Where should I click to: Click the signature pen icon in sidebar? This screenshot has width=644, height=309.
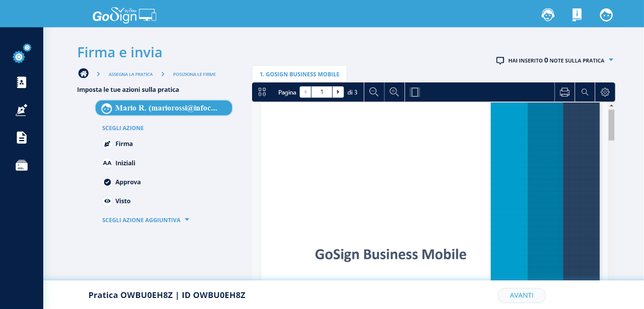tap(22, 110)
